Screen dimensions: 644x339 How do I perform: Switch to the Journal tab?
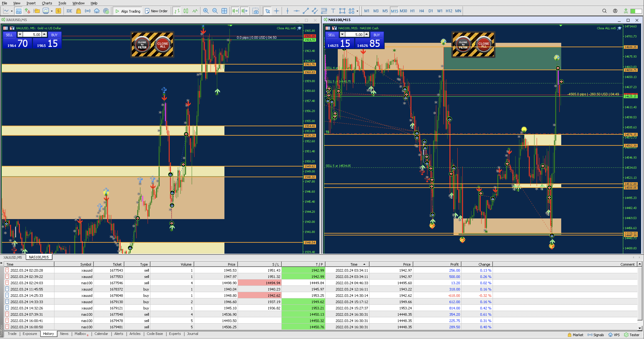tap(192, 334)
